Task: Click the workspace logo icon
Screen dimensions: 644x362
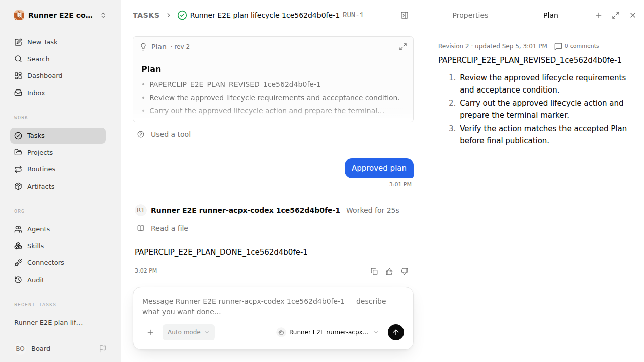Action: (x=19, y=15)
